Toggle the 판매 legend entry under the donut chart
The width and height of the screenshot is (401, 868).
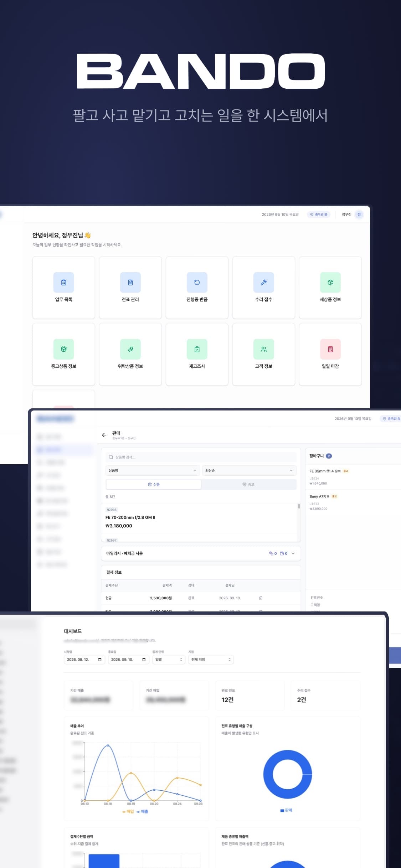pos(286,810)
